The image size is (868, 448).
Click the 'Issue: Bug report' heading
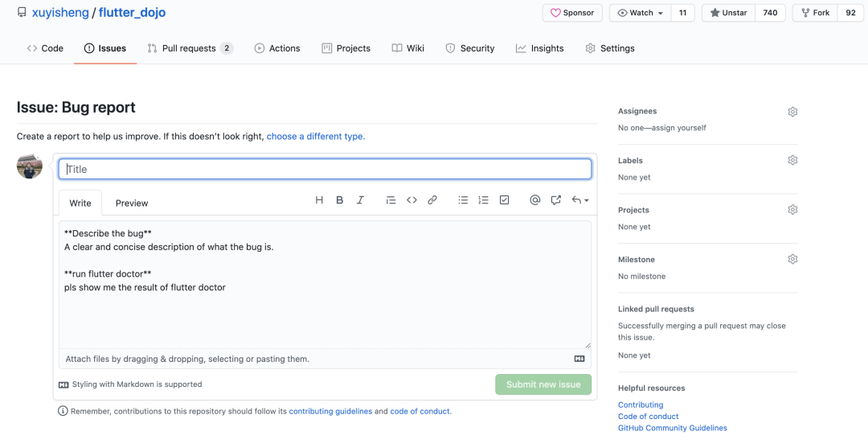point(76,108)
